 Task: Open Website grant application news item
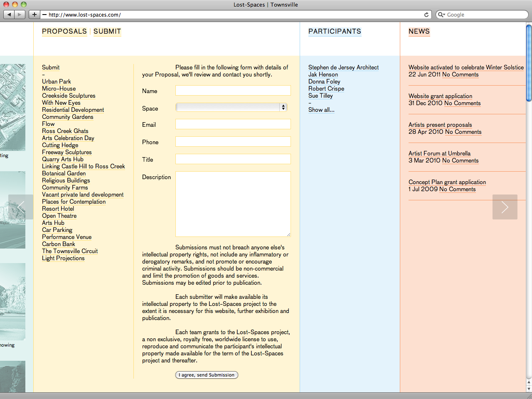(x=441, y=96)
